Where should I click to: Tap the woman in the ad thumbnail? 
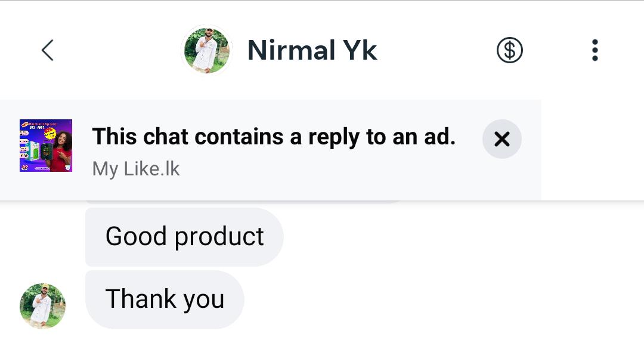click(62, 149)
